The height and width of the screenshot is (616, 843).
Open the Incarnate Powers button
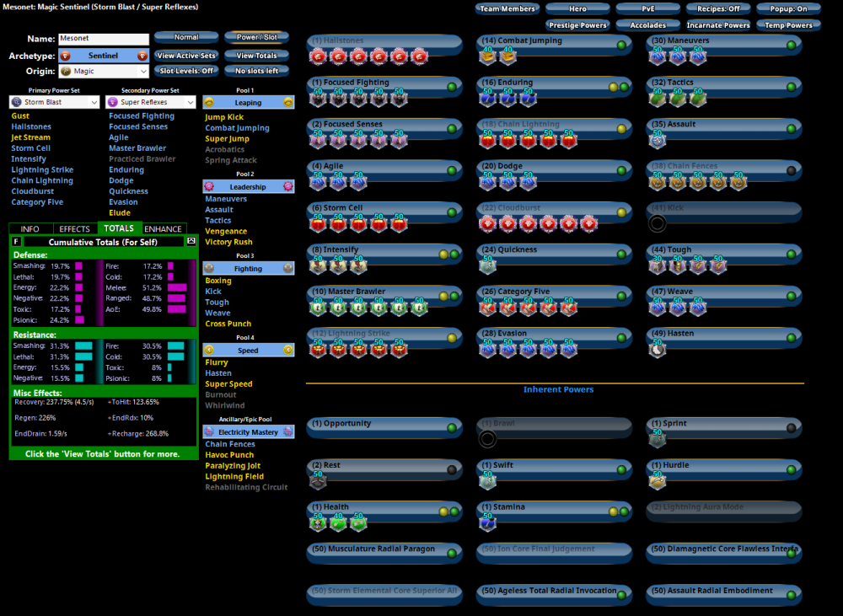[717, 25]
